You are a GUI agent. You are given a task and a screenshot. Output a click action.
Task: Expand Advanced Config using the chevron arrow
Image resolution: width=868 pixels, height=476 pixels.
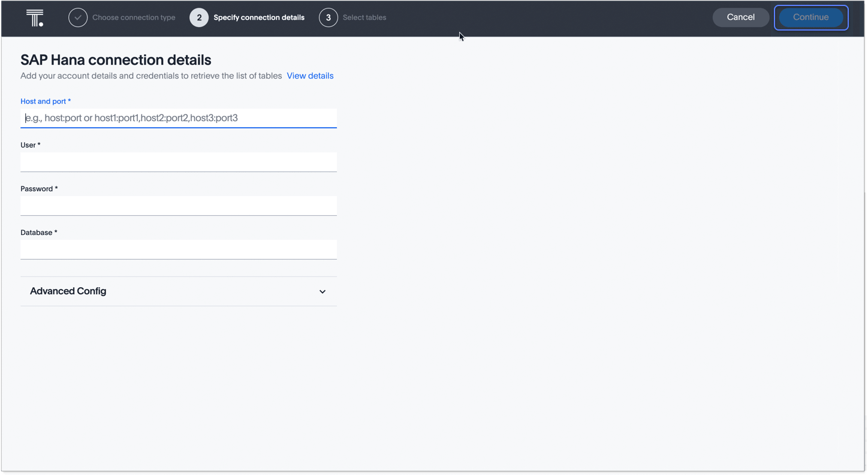[x=323, y=292]
